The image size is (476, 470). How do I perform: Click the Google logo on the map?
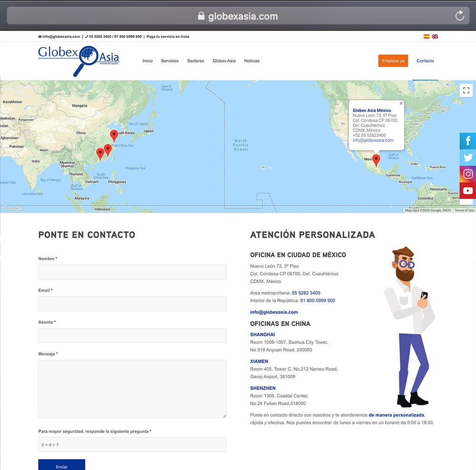click(x=13, y=208)
